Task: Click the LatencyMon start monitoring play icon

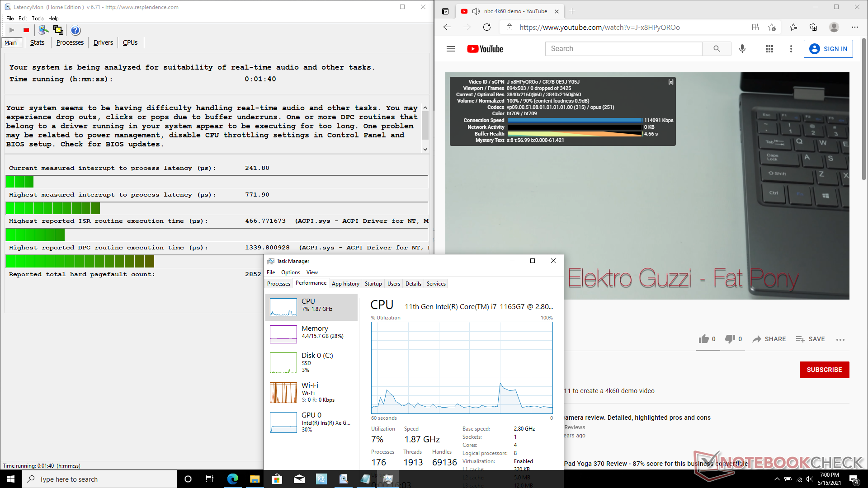Action: tap(12, 30)
